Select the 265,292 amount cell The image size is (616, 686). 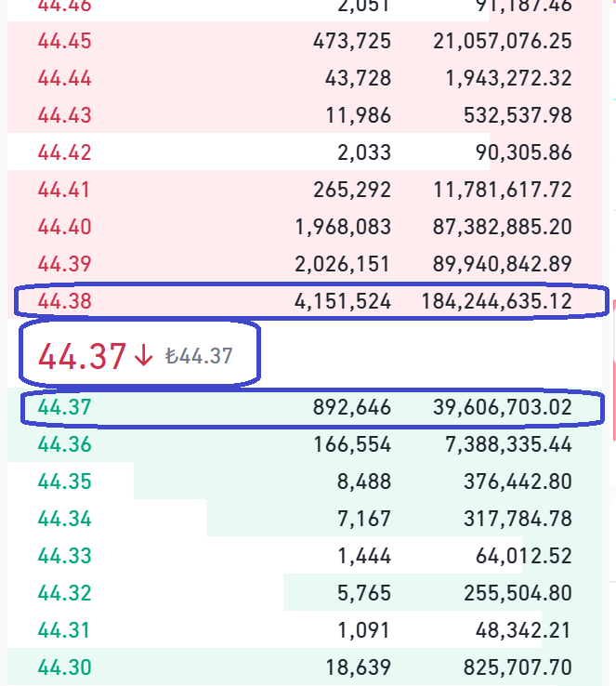352,190
